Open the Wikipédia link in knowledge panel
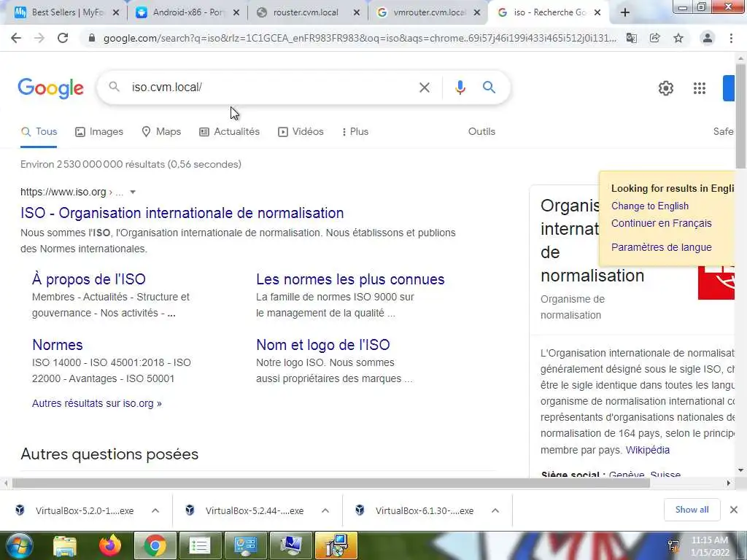 [x=648, y=450]
